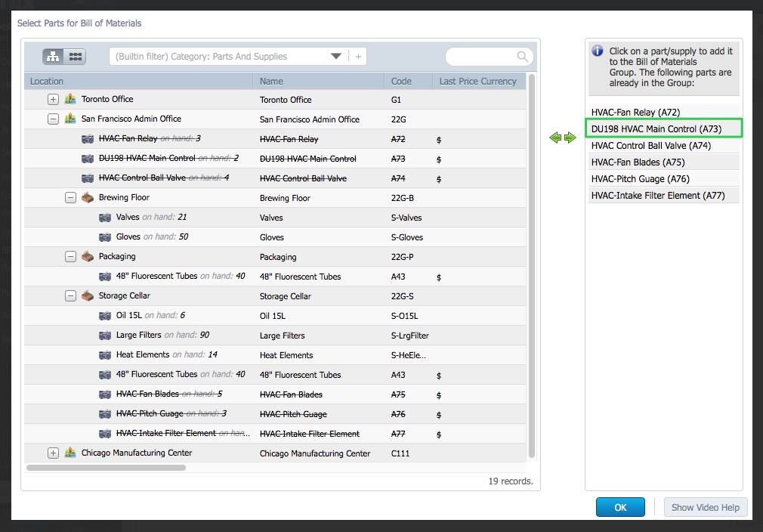Click the magnifier search icon
The width and height of the screenshot is (763, 532).
(522, 57)
